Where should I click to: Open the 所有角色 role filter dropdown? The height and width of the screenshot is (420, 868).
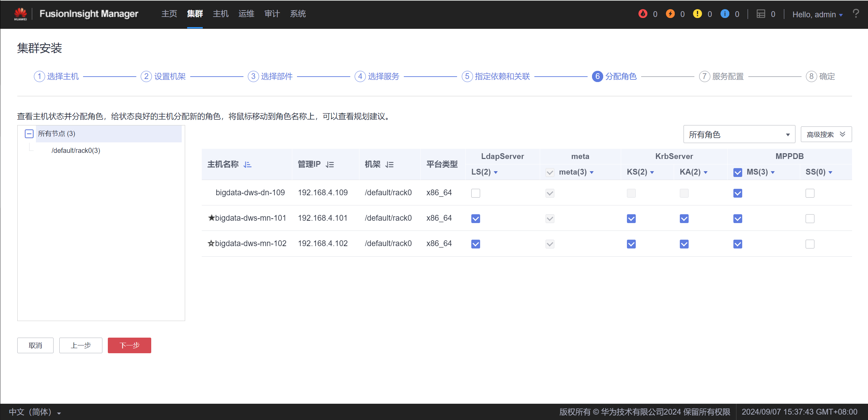[739, 135]
